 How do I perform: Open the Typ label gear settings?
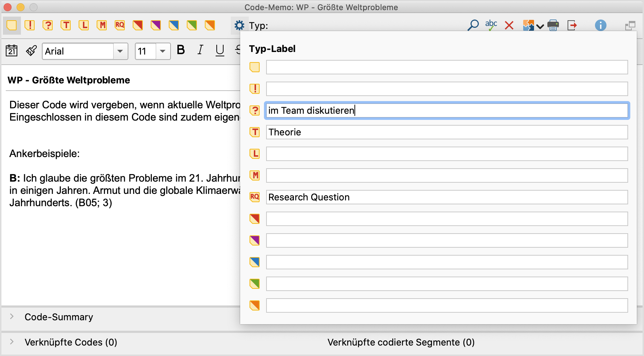pos(239,26)
